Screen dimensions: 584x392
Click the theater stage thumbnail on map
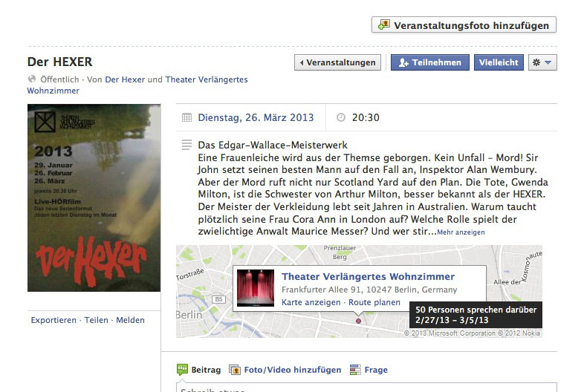[x=256, y=288]
